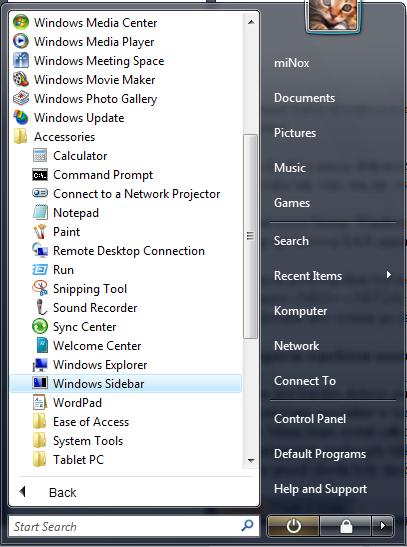Open Search from right pane
The width and height of the screenshot is (407, 547).
tap(291, 241)
